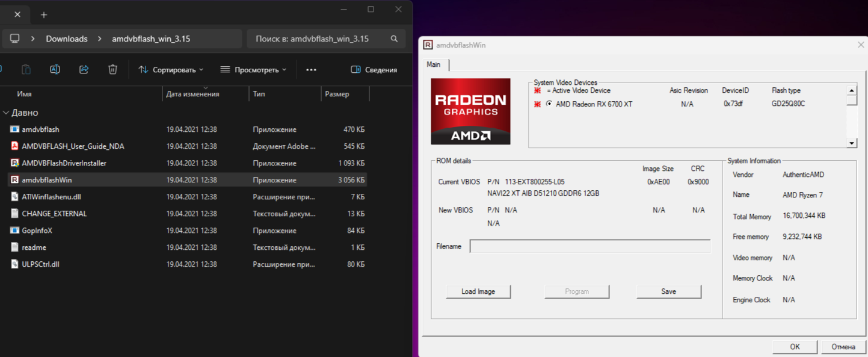868x357 pixels.
Task: Click the Paste clipboard icon in Explorer toolbar
Action: point(26,70)
